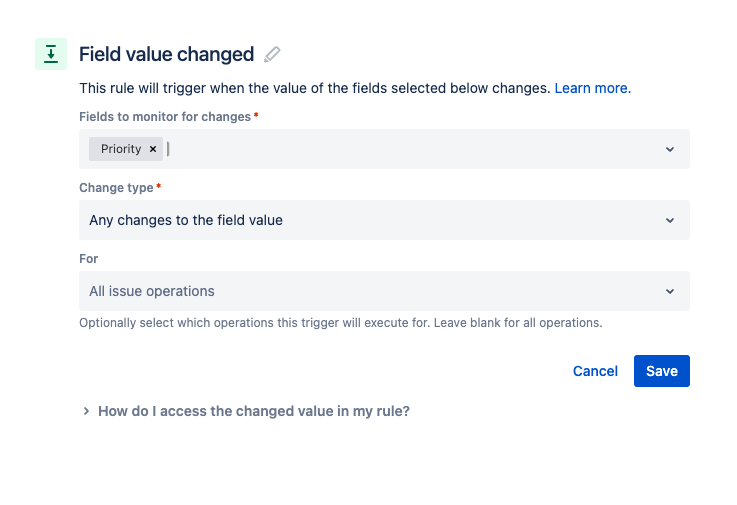Click the pencil icon to rename the trigger
737x505 pixels.
click(272, 54)
